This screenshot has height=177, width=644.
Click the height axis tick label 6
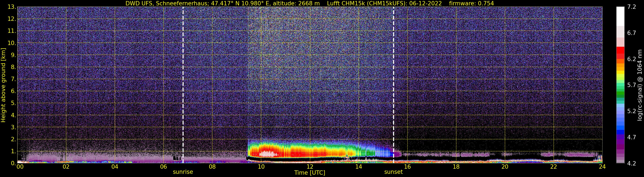[x=13, y=91]
